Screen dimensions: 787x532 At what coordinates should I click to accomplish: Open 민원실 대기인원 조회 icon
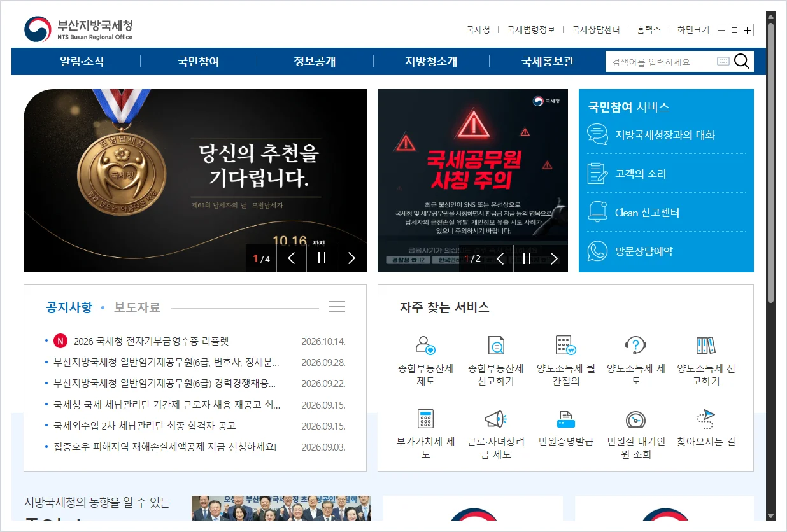[x=636, y=419]
